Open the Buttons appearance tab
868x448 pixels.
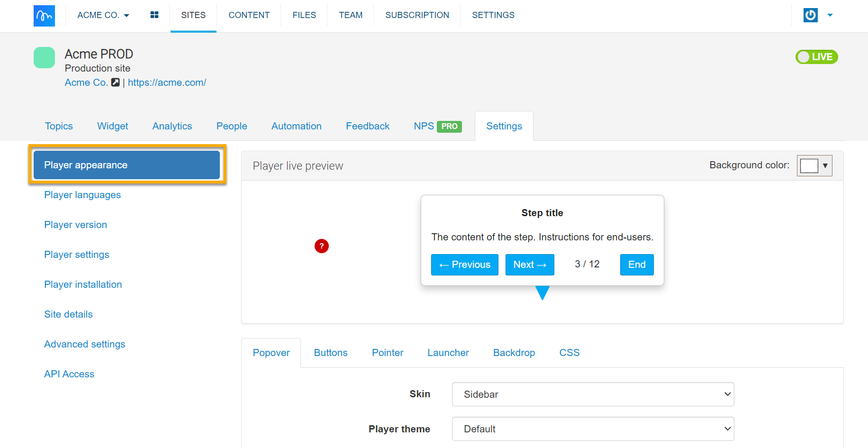pyautogui.click(x=331, y=353)
